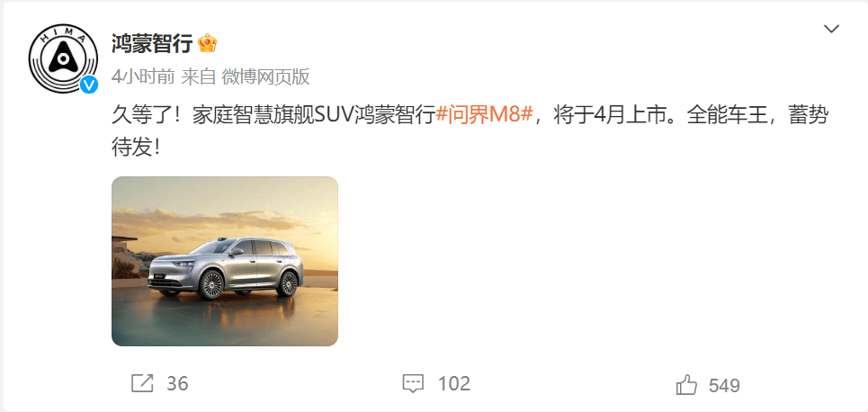
Task: Click the repost share arrow icon
Action: point(142,384)
